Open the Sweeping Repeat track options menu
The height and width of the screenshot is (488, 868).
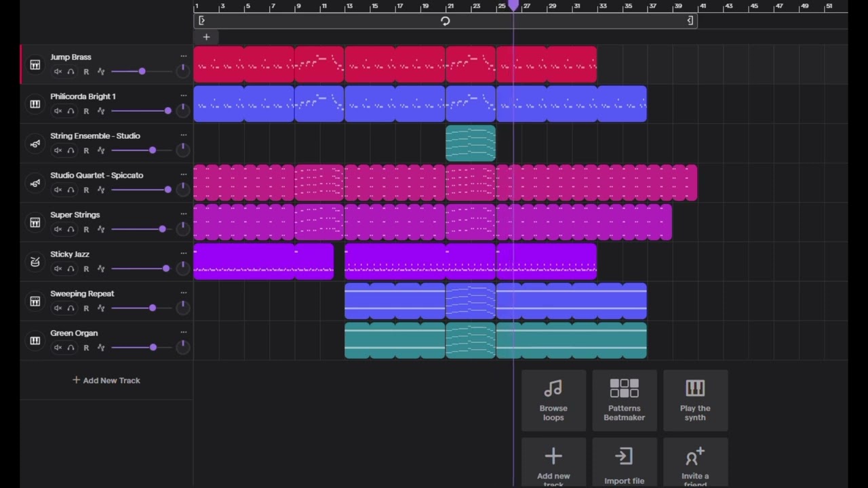pos(183,293)
